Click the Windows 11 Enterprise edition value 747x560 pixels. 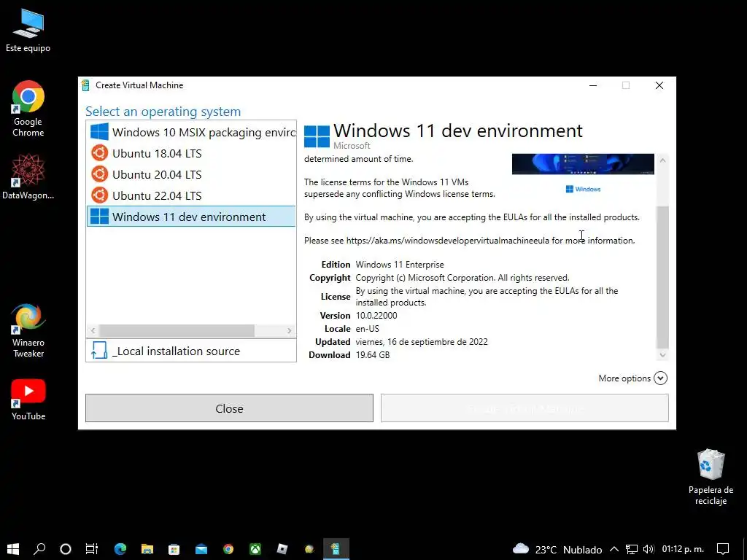pos(400,264)
